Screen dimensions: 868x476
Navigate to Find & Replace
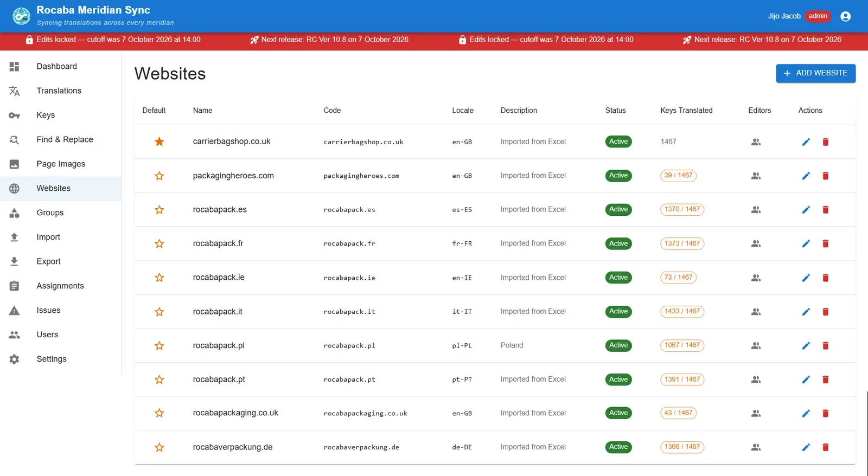click(61, 139)
